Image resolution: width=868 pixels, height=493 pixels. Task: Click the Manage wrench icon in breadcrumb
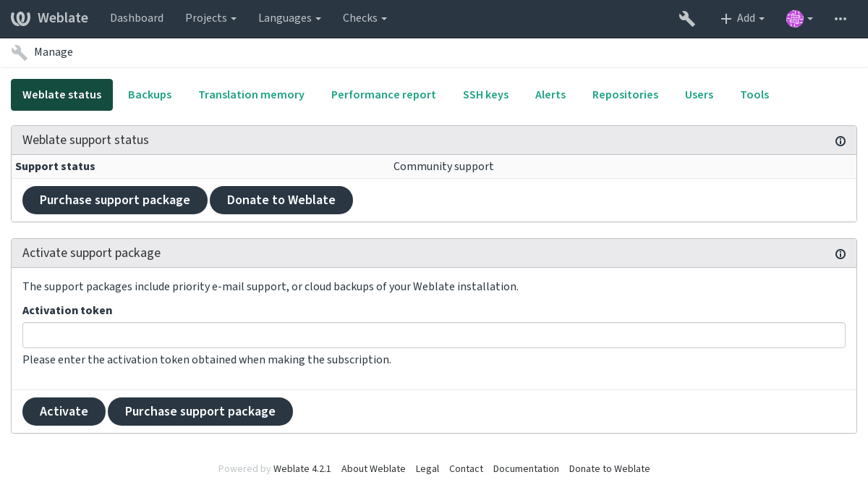(x=20, y=52)
